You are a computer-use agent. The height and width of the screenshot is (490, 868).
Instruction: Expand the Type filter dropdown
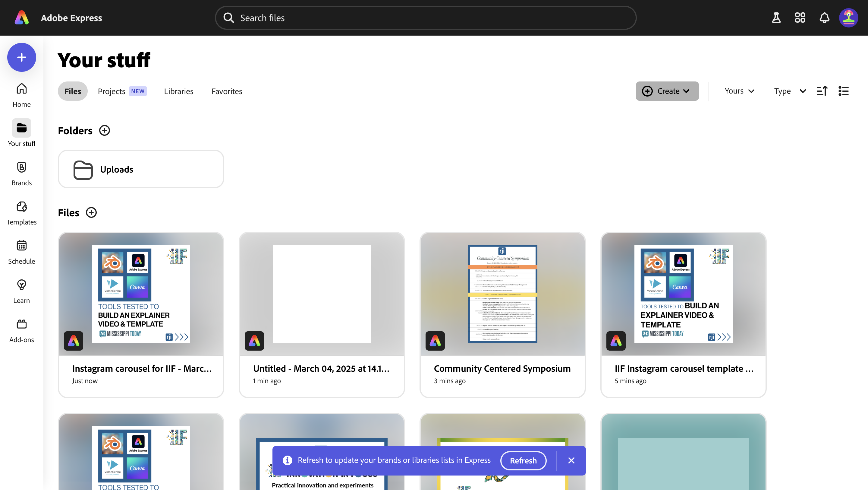pos(790,91)
